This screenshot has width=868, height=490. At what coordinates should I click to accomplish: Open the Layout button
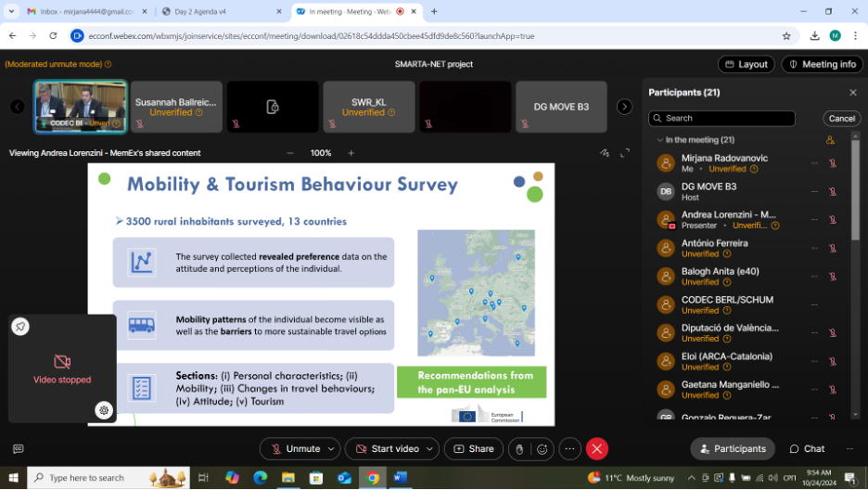[746, 64]
